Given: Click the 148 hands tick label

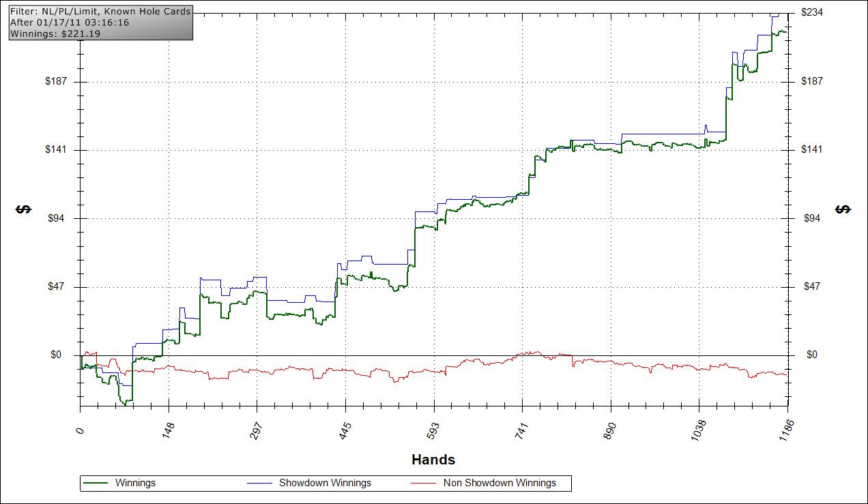Looking at the screenshot, I should click(169, 432).
